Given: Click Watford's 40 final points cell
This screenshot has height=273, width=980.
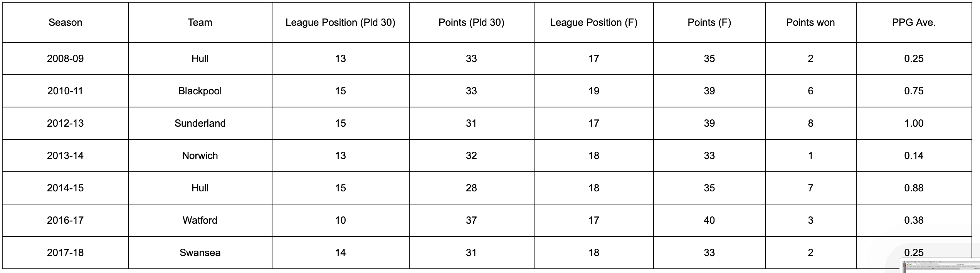Looking at the screenshot, I should [709, 220].
